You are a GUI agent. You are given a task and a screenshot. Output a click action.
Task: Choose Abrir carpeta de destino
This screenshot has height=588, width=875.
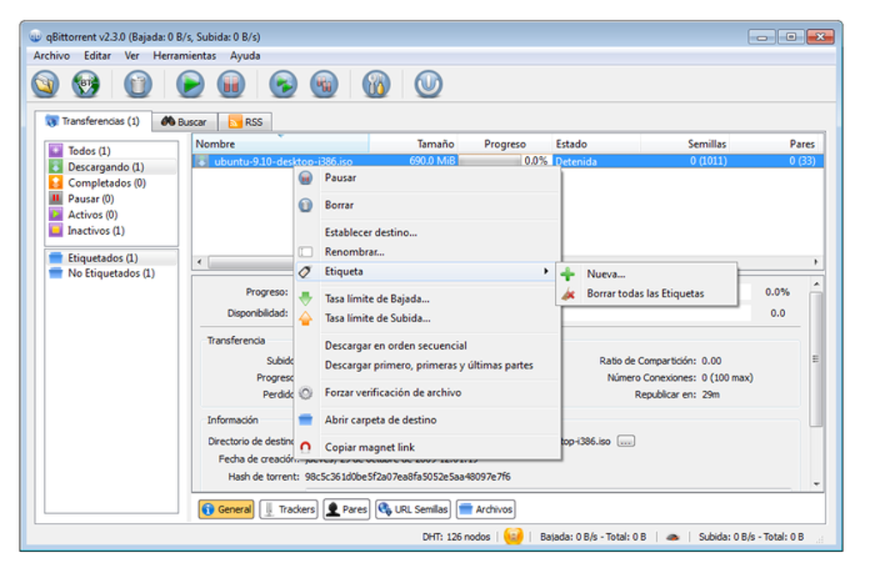(x=427, y=420)
